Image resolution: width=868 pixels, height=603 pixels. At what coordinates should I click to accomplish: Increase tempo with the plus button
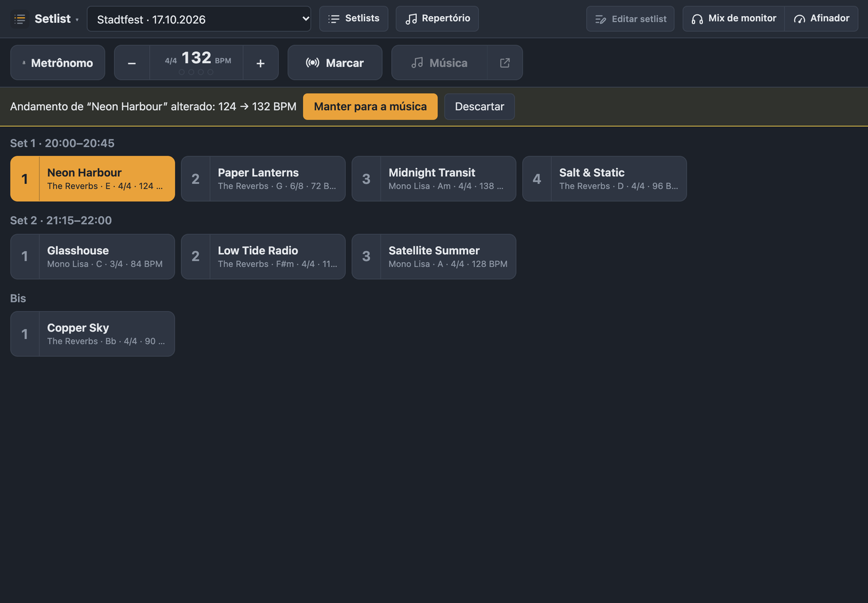[260, 63]
